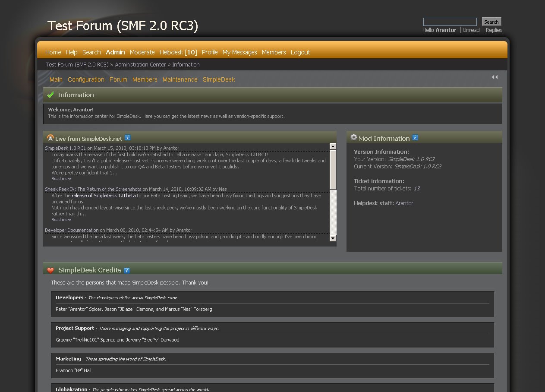Click Test Forum (SMF 2.0 RC3) breadcrumb
Viewport: 545px width, 392px height.
coord(77,65)
